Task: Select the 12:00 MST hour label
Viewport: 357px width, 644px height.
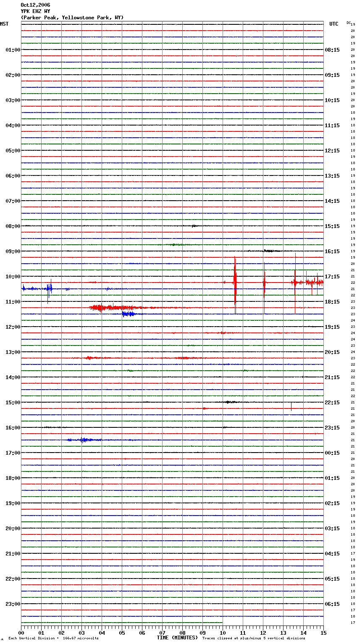Action: click(x=13, y=327)
